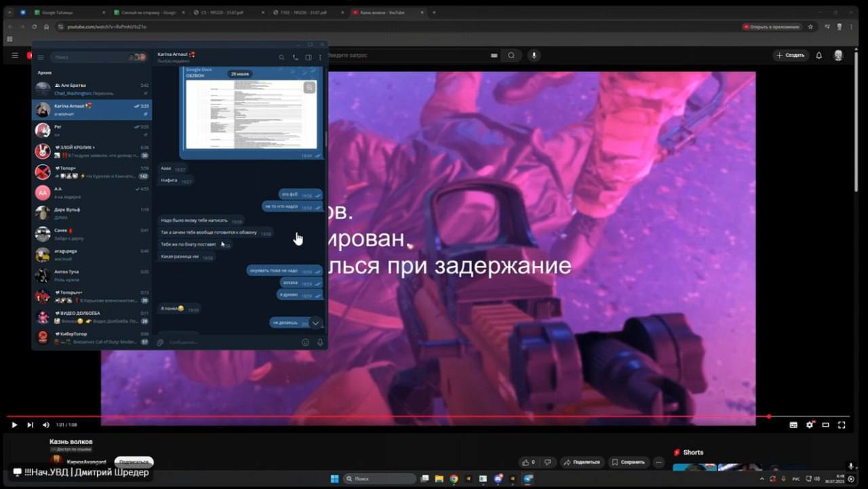Viewport: 868px width, 489px height.
Task: Open more actions ellipsis under the video
Action: point(658,462)
